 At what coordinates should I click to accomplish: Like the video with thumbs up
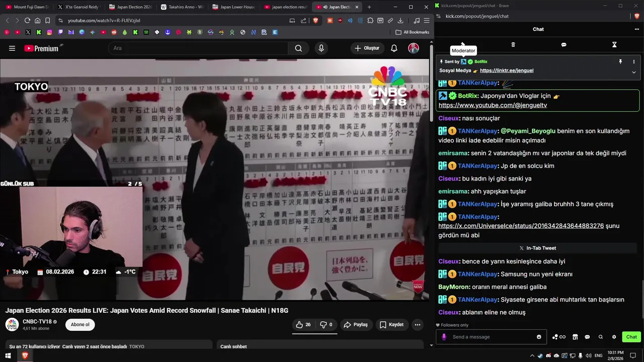tap(303, 325)
